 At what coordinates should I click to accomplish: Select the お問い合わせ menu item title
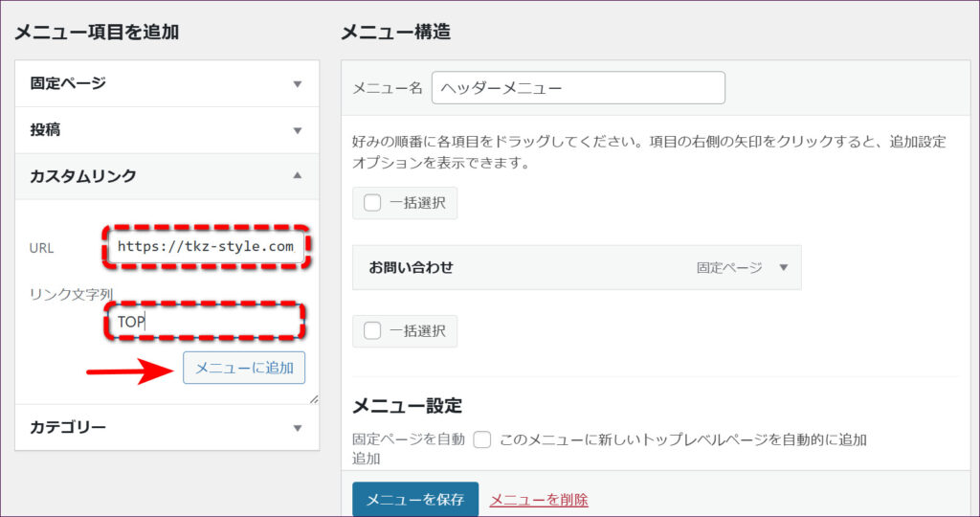point(412,268)
